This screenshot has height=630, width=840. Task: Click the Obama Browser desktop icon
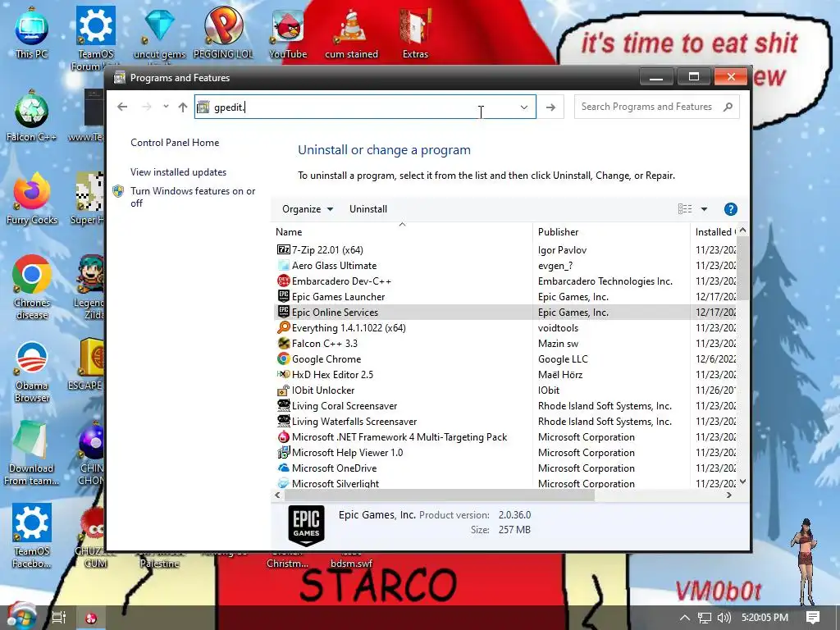(x=32, y=370)
